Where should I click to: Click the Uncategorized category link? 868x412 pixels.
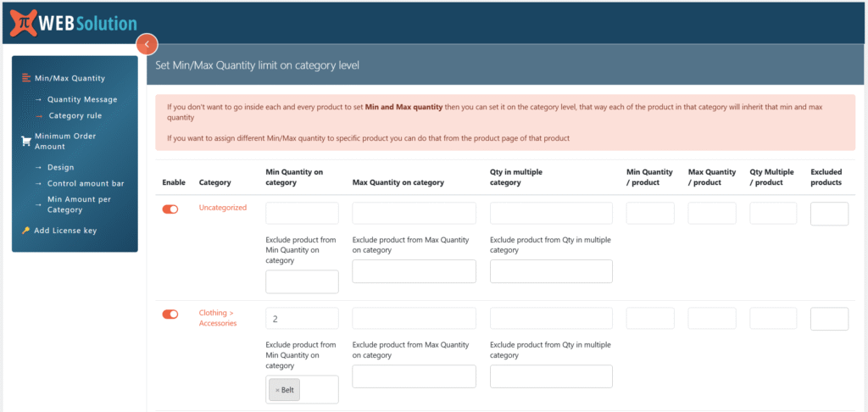coord(223,208)
